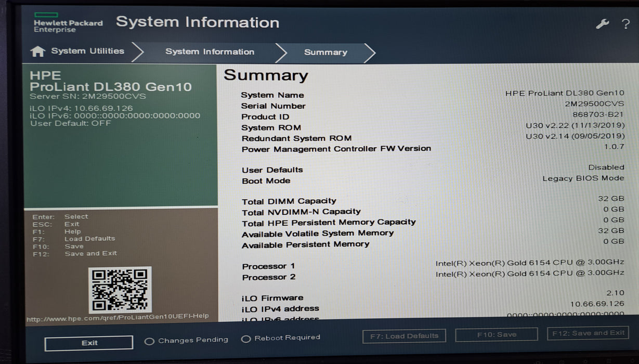Select Power Management Controller FW Version label
The image size is (639, 364).
click(x=336, y=149)
